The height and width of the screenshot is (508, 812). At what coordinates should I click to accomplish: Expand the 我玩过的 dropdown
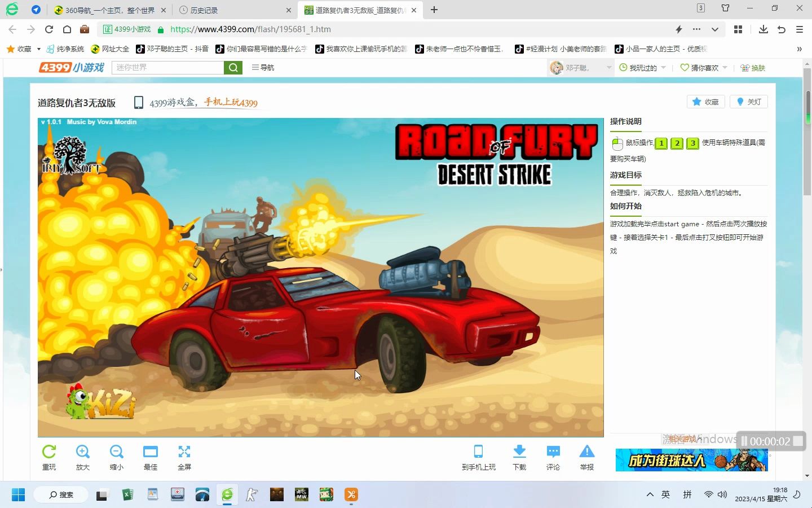[642, 67]
